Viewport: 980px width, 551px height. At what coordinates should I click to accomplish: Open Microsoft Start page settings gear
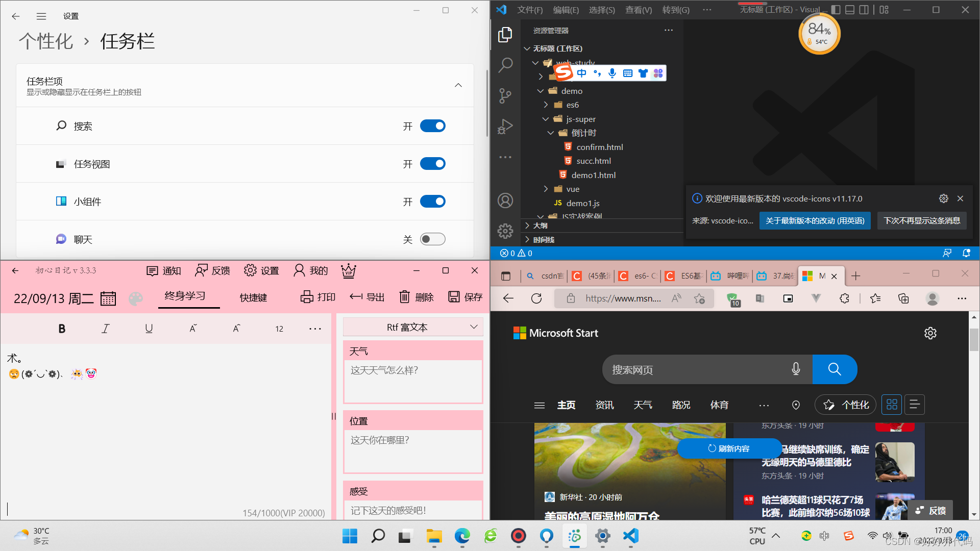tap(930, 333)
